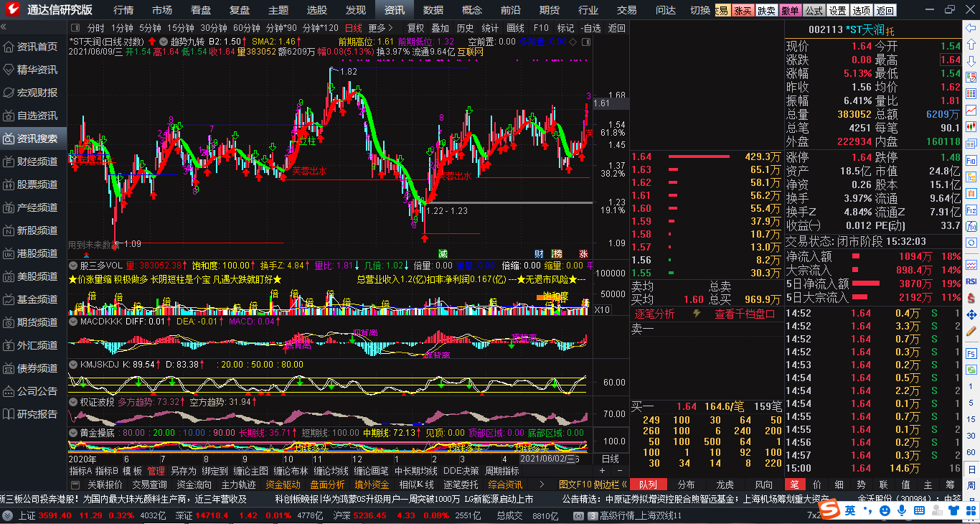Click chevron beside 趋势九转 main chart indicator
The height and width of the screenshot is (524, 980).
pos(165,42)
